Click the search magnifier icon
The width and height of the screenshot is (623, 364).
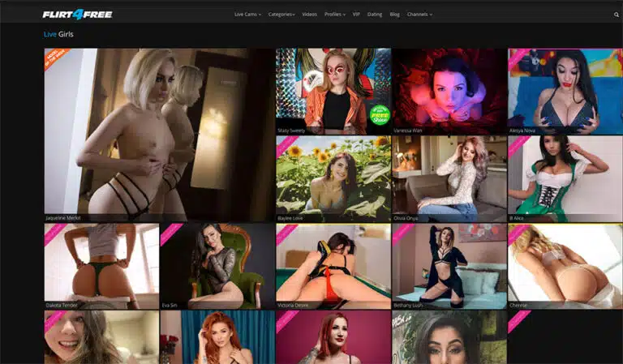[x=616, y=15]
